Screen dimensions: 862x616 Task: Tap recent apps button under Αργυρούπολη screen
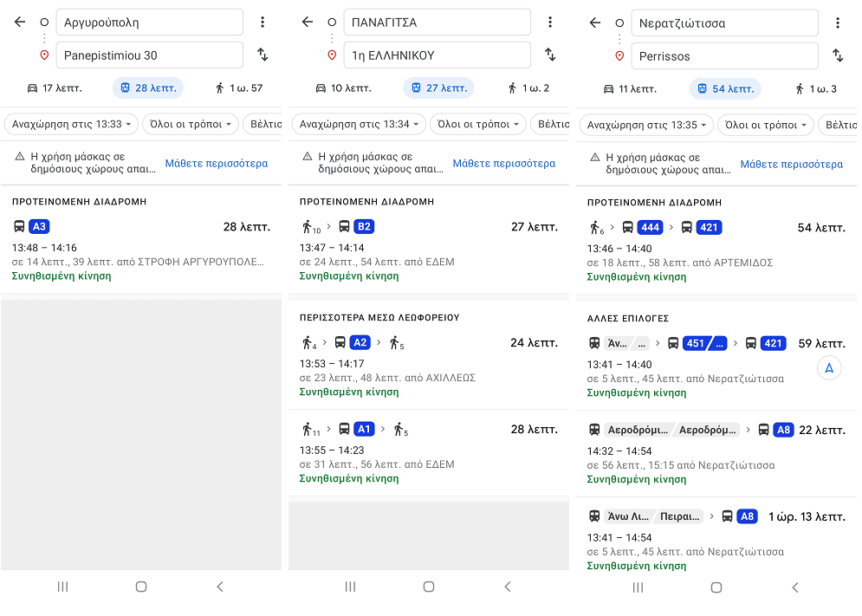(62, 587)
